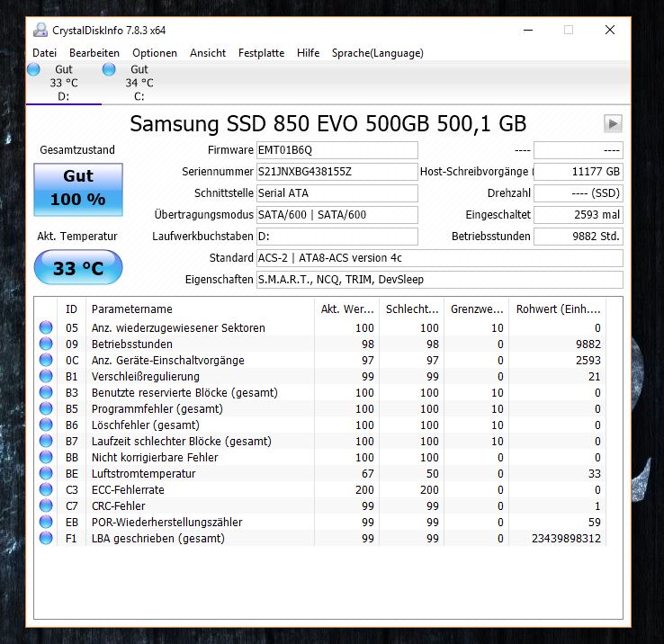Click the Akt. Temperatur label
This screenshot has width=664, height=644.
77,237
